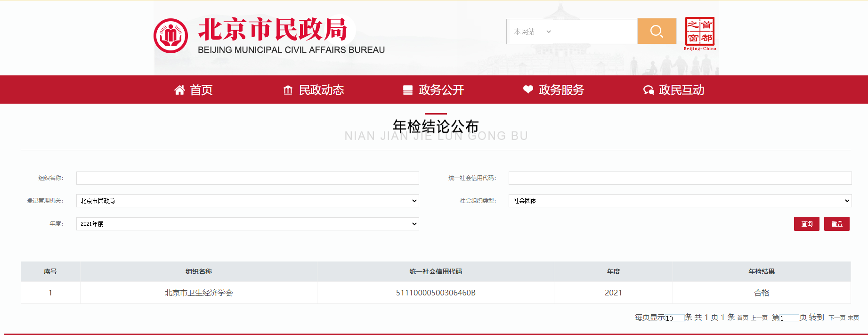Open the 民政动态 navigation menu
Image resolution: width=868 pixels, height=335 pixels.
coord(322,90)
